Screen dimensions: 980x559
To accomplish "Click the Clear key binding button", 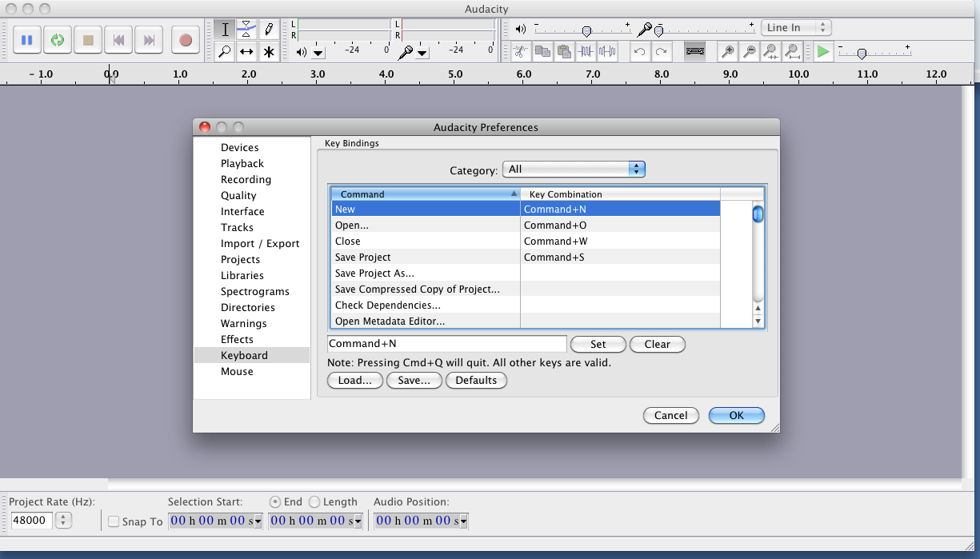I will point(657,345).
